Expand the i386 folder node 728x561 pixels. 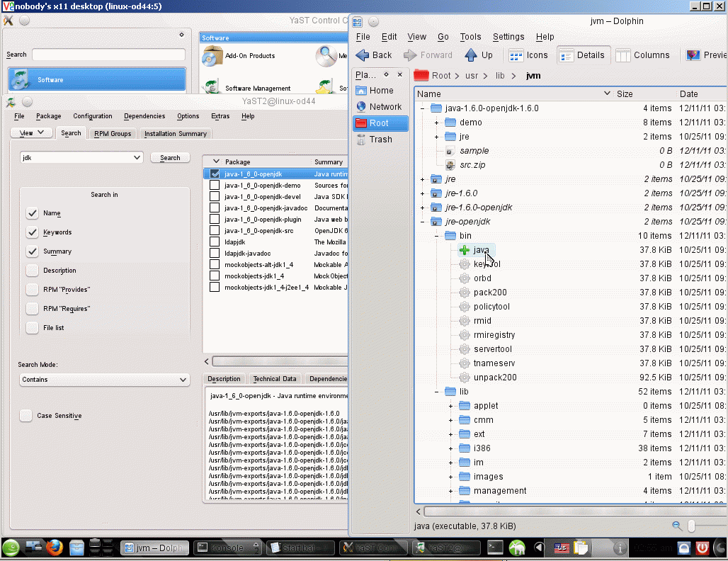[451, 448]
